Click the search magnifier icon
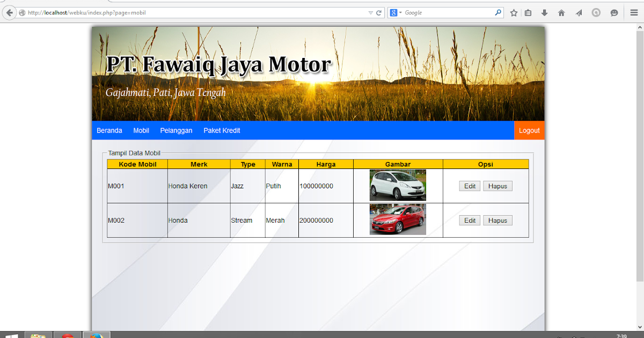Viewport: 644px width, 338px height. tap(498, 12)
